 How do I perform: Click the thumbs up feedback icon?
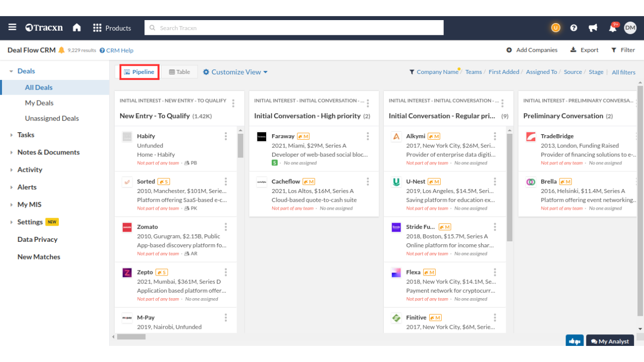pos(574,341)
